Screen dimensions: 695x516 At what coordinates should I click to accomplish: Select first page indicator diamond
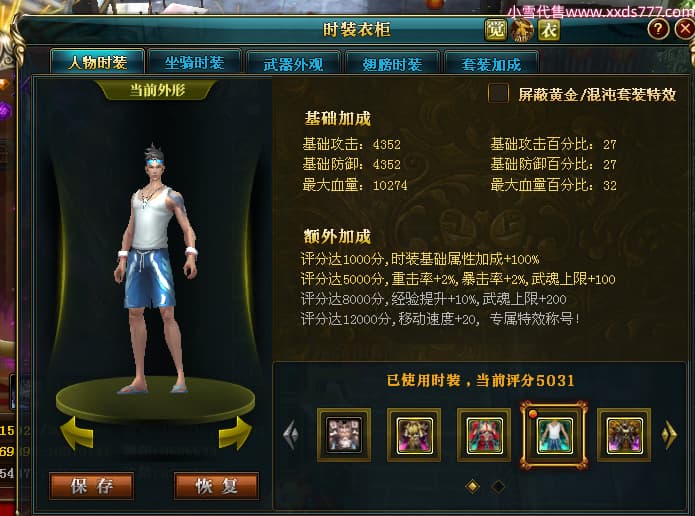tap(472, 486)
